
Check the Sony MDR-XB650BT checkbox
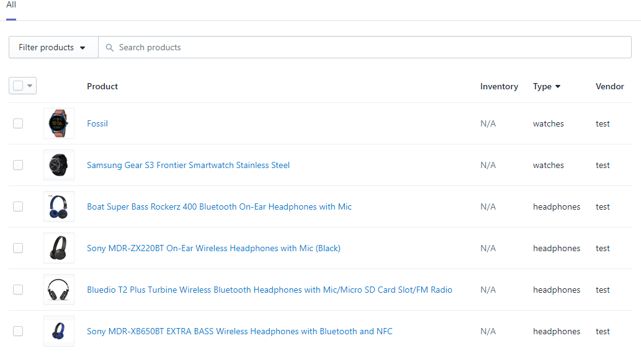pos(18,331)
